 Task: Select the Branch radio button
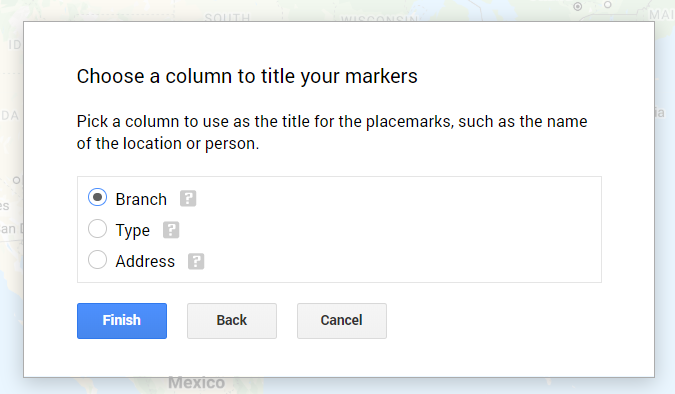[x=97, y=197]
